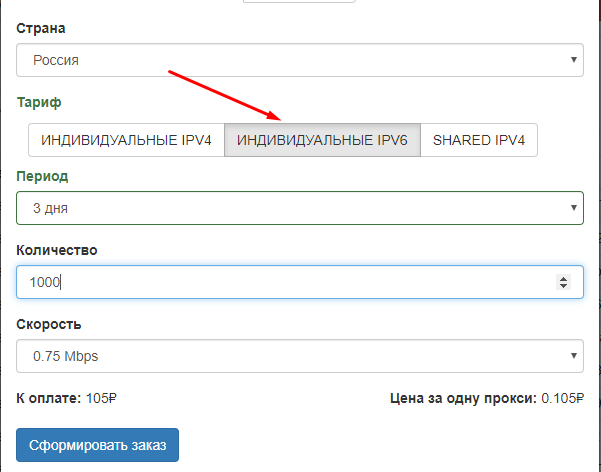The image size is (601, 472).
Task: Open the speed dropdown showing 0.75 Mbps
Action: point(290,355)
